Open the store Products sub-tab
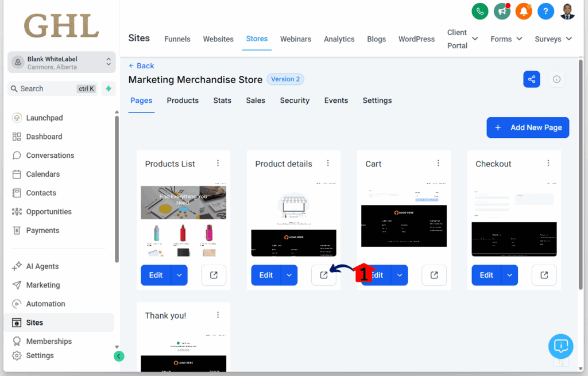Viewport: 588px width, 376px height. click(183, 100)
